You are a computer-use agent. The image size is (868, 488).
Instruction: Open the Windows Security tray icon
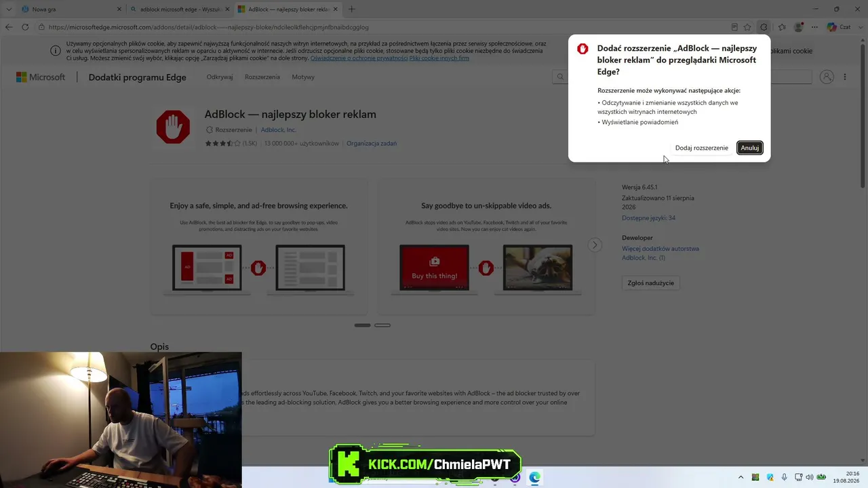[x=770, y=477]
